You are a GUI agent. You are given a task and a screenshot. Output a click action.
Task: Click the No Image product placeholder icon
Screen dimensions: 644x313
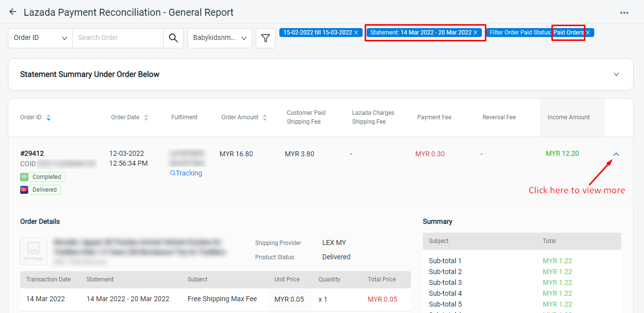click(33, 251)
